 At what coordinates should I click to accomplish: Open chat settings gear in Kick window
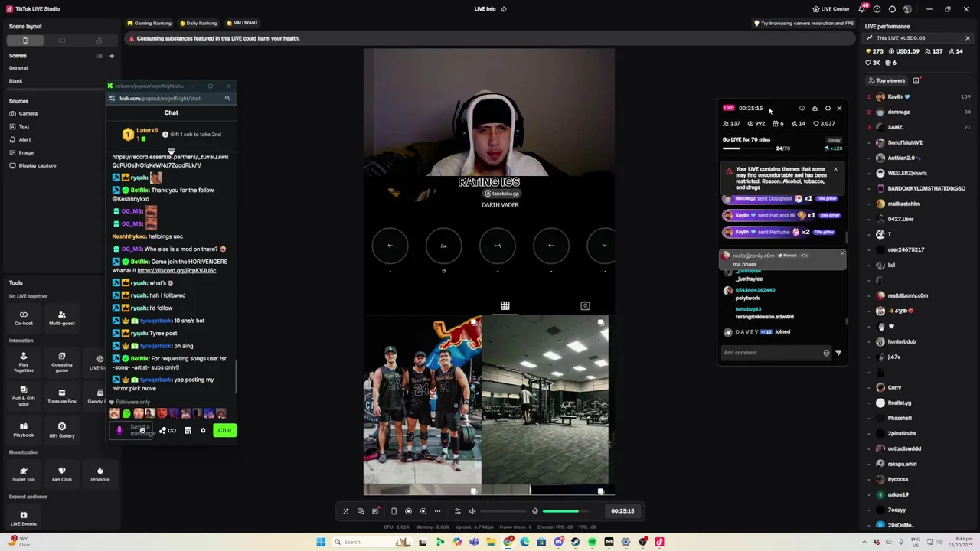(203, 430)
